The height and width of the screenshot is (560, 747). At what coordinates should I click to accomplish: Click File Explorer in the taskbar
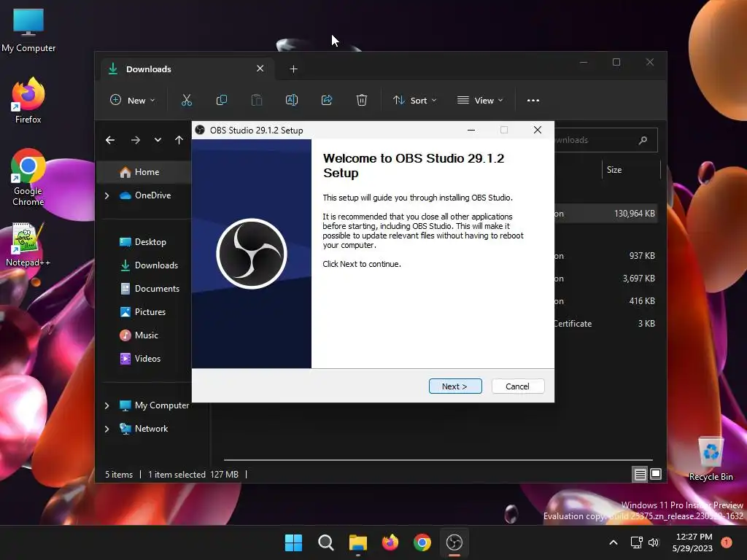point(357,542)
